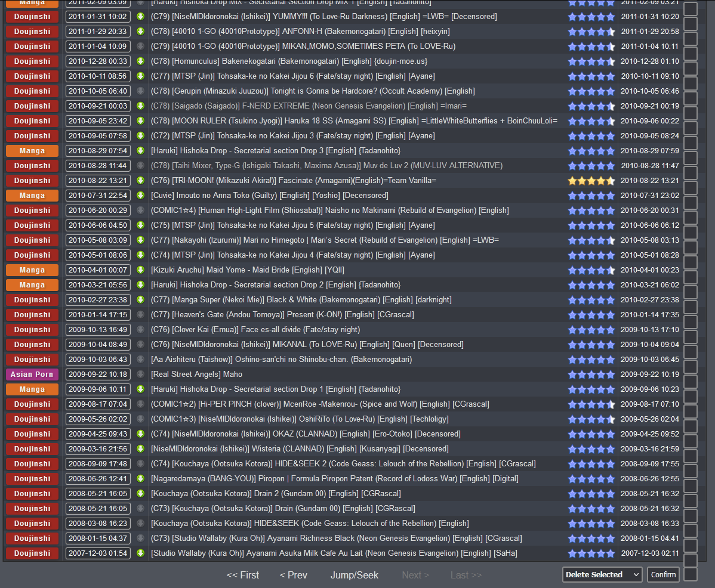The height and width of the screenshot is (588, 715).
Task: Check the box on the 2010-01-14 17:35 row
Action: [x=691, y=322]
